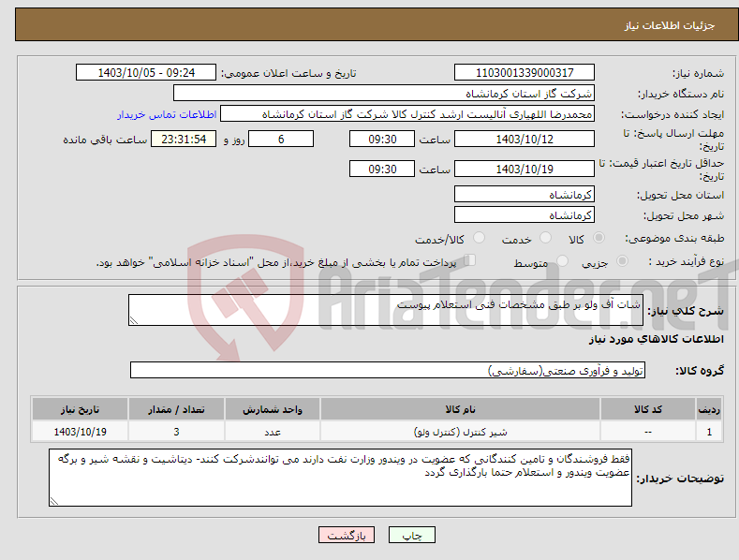Viewport: 739px width, 560px height.
Task: Click the request creator field محمدرضا اللهیاری
Action: 407,113
